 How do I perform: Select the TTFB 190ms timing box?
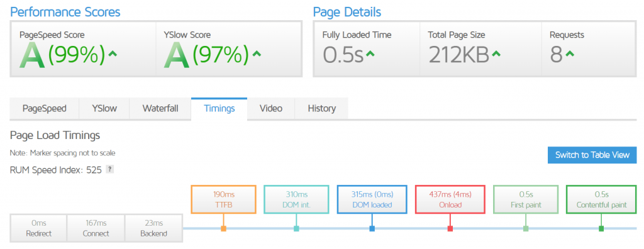(223, 199)
